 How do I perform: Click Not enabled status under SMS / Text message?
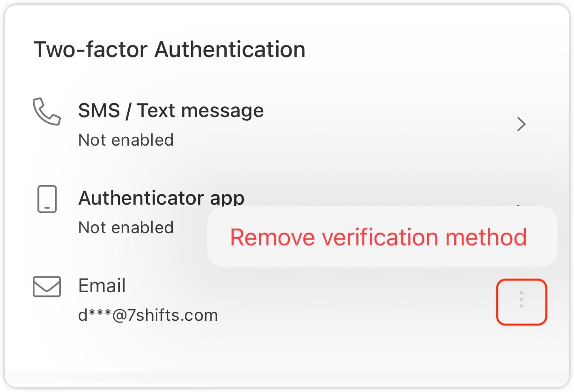(126, 140)
